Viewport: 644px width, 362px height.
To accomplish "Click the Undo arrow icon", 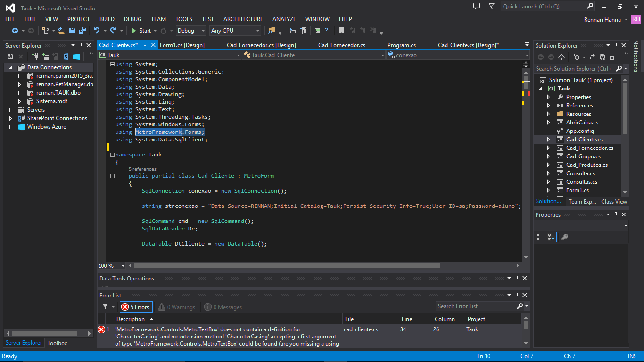I will [x=97, y=31].
